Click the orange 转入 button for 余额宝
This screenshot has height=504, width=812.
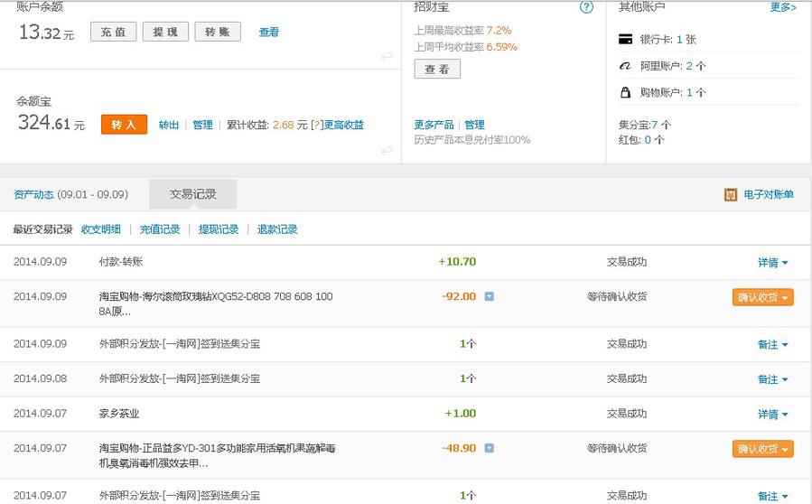pos(124,125)
